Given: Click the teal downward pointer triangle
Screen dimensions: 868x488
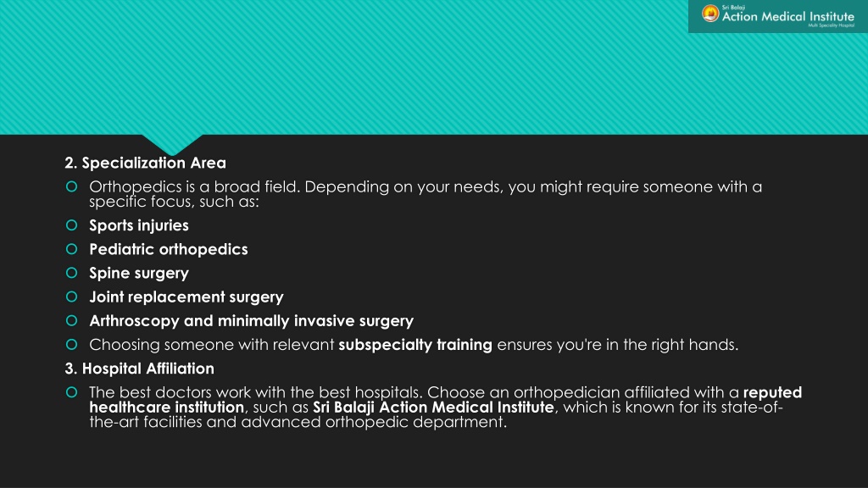Looking at the screenshot, I should click(172, 144).
